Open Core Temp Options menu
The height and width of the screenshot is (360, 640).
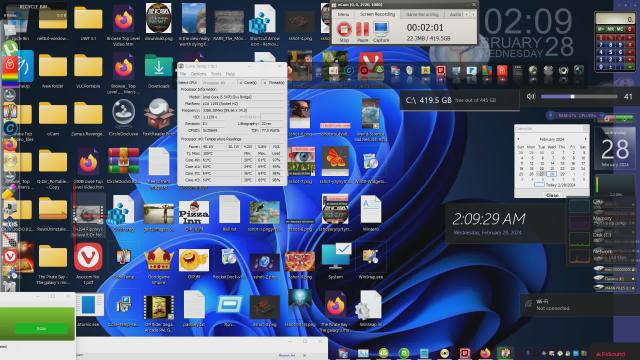click(198, 74)
